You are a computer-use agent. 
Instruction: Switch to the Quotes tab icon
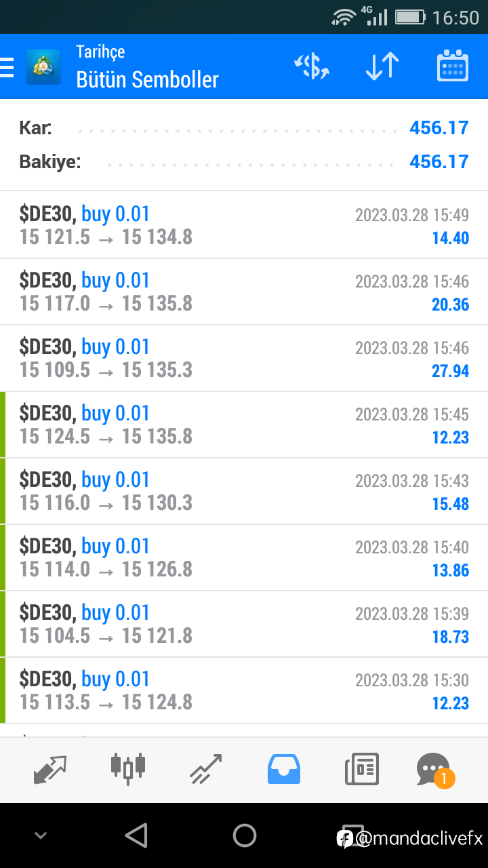pos(51,769)
